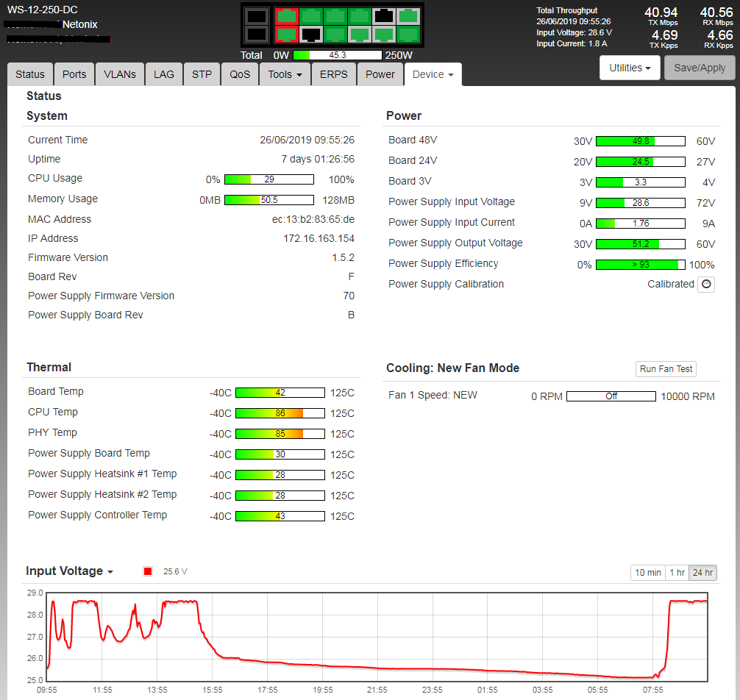This screenshot has height=700, width=740.
Task: Switch graph range to 1 hr
Action: coord(676,573)
